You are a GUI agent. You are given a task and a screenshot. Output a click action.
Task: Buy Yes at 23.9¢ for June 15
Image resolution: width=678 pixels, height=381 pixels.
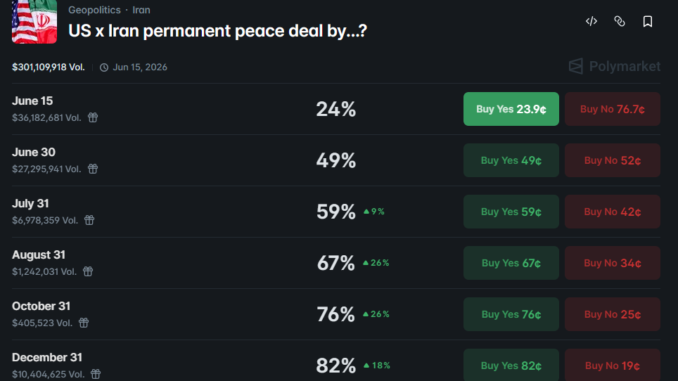[x=511, y=109]
